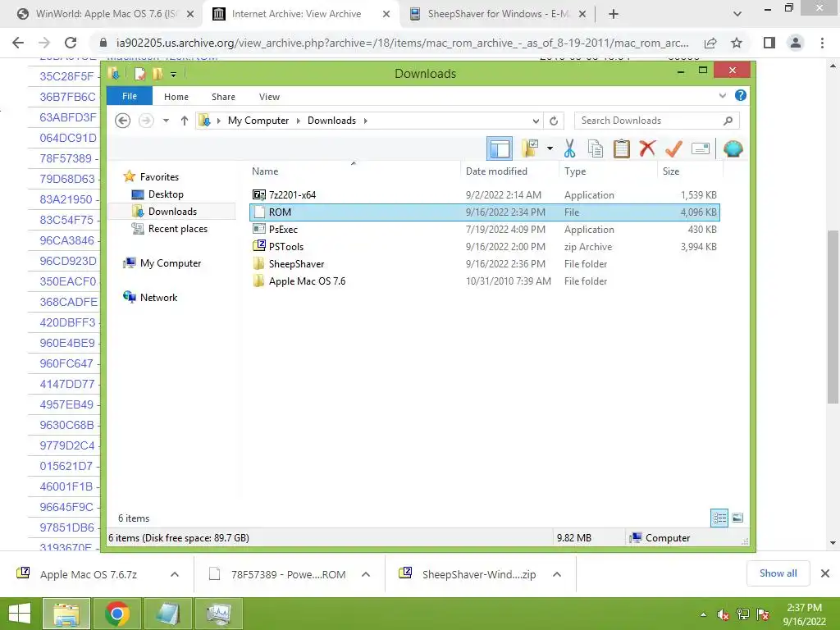
Task: Click the Explorer Back arrow button
Action: [123, 121]
